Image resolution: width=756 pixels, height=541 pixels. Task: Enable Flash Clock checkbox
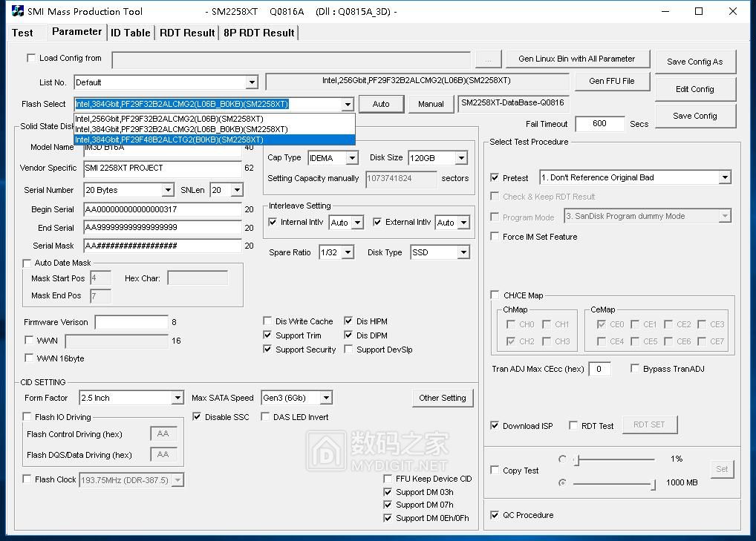27,479
